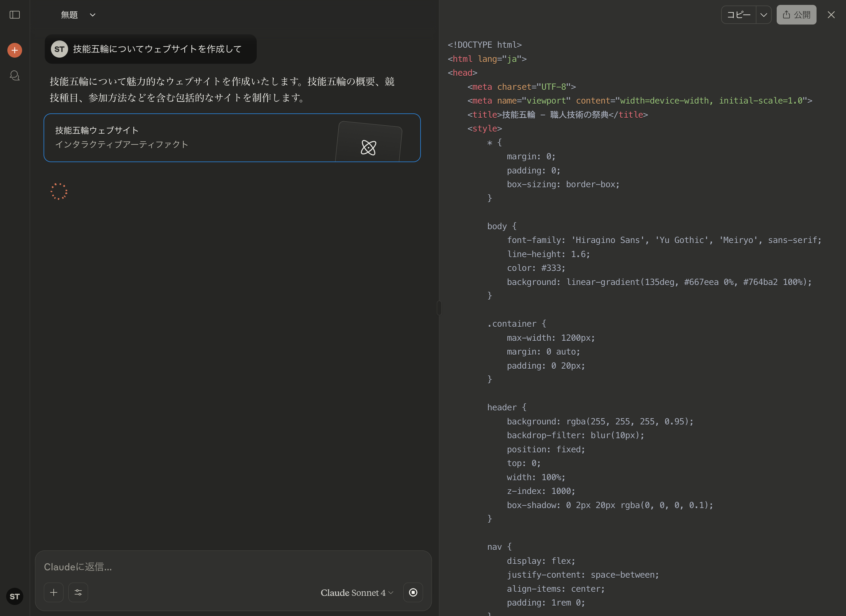Screen dimensions: 846x616
Task: Click the attachment plus button in composer
Action: [x=54, y=592]
